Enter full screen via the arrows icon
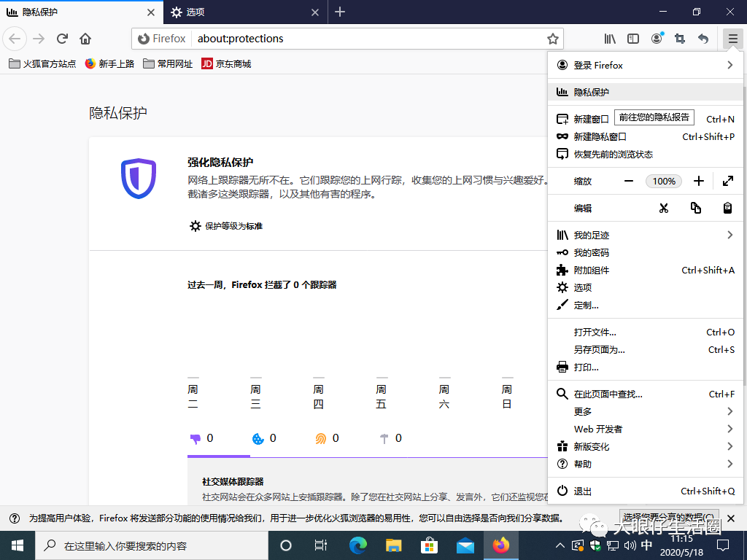This screenshot has width=747, height=560. (727, 181)
